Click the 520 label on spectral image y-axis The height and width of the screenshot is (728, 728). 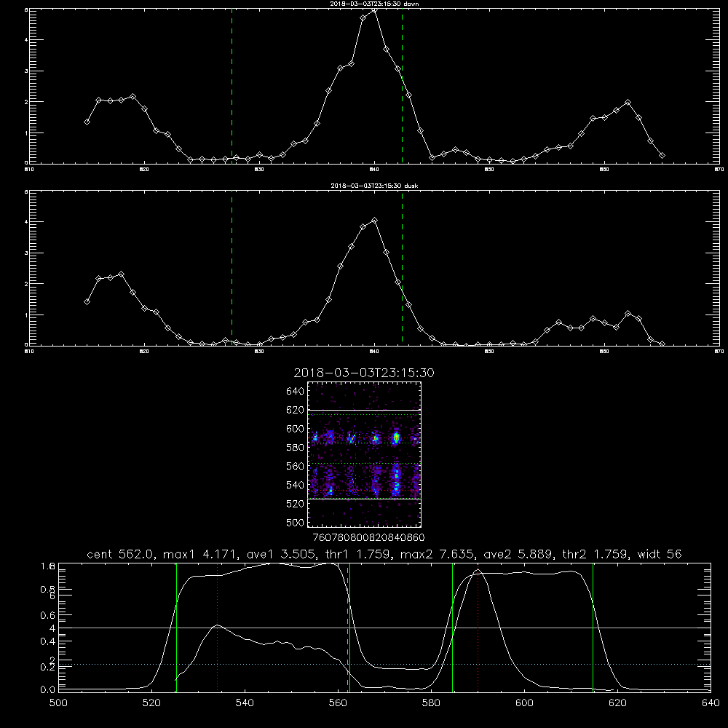pyautogui.click(x=296, y=504)
